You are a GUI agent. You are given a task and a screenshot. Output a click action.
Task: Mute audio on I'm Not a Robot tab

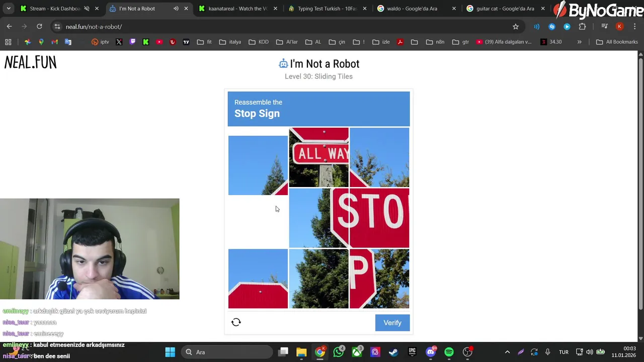176,9
